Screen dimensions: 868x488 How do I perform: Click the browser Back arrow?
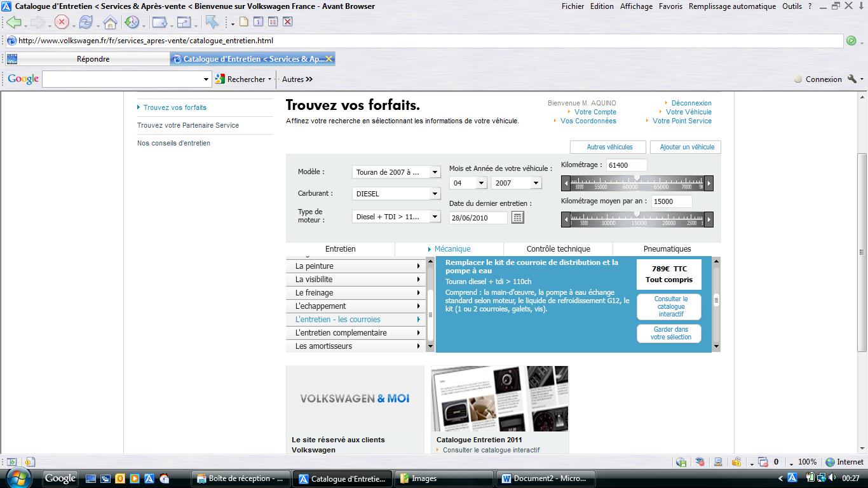pyautogui.click(x=14, y=22)
